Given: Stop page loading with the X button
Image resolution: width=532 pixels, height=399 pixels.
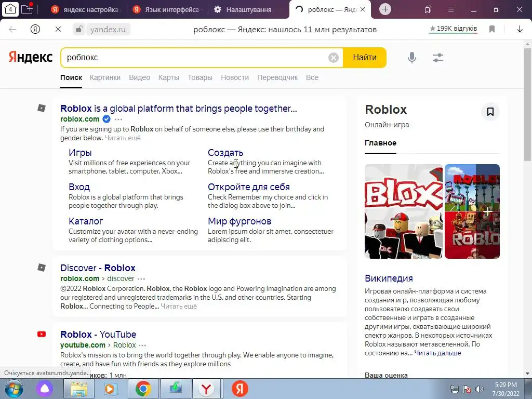Looking at the screenshot, I should pos(58,30).
